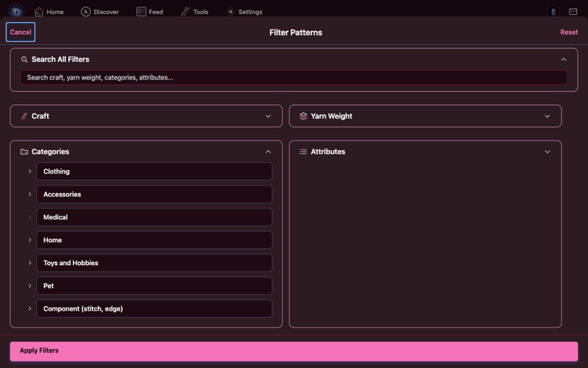
Task: Expand the Toys and Hobbies category arrow
Action: click(29, 263)
